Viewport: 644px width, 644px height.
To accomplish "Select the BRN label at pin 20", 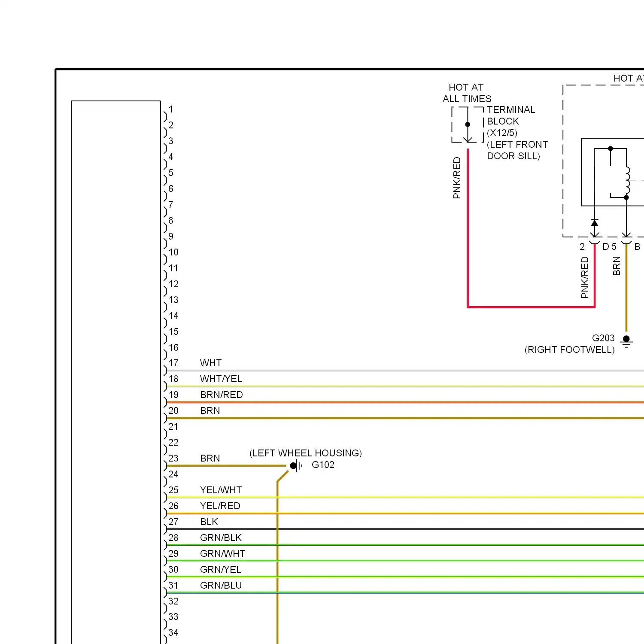I will tap(210, 411).
